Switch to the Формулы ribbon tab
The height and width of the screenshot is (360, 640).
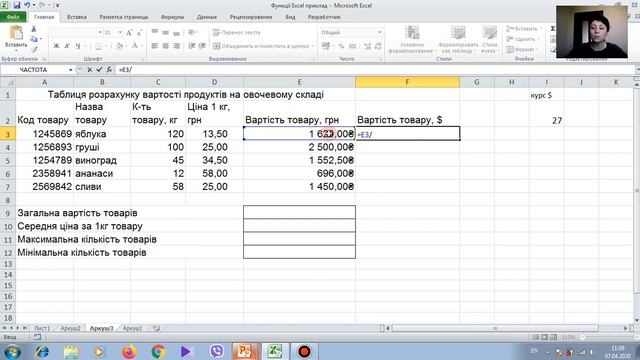point(172,17)
